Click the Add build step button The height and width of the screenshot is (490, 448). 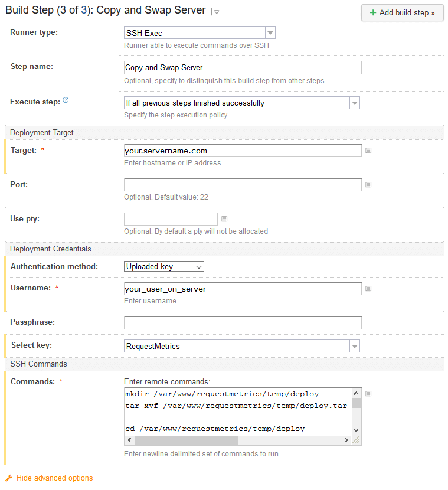[402, 13]
